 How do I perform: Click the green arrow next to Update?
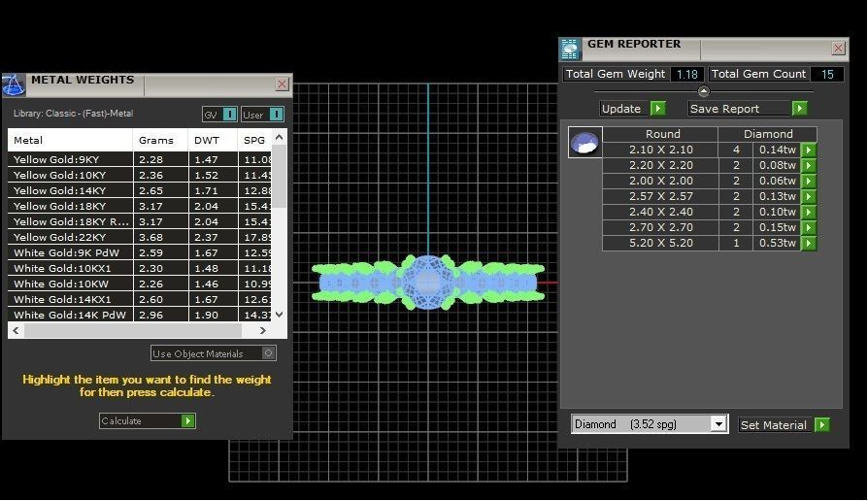(657, 109)
